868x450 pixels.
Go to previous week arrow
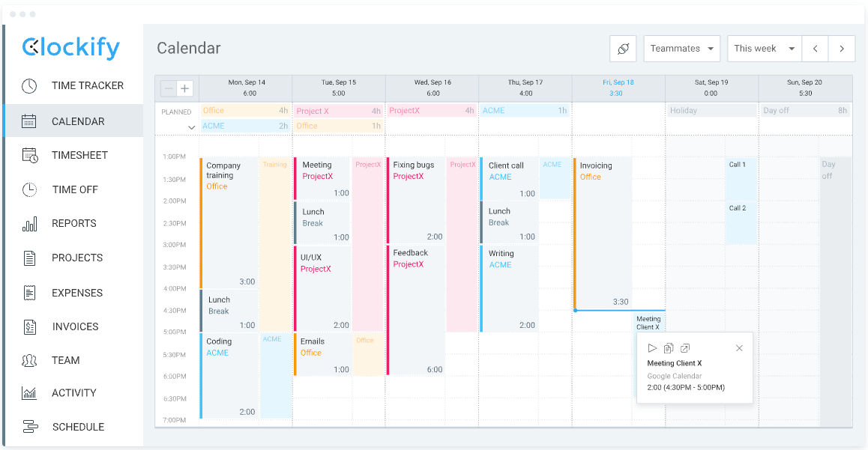(816, 49)
